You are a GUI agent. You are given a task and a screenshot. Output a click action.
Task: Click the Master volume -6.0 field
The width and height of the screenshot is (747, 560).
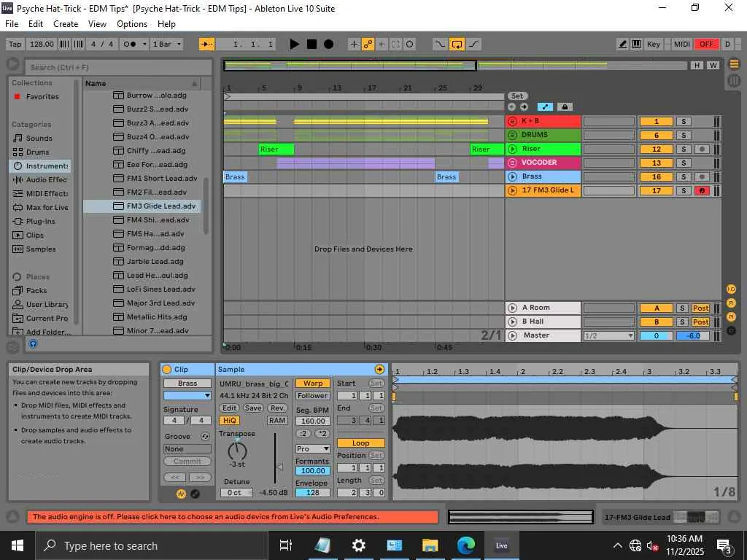(693, 335)
